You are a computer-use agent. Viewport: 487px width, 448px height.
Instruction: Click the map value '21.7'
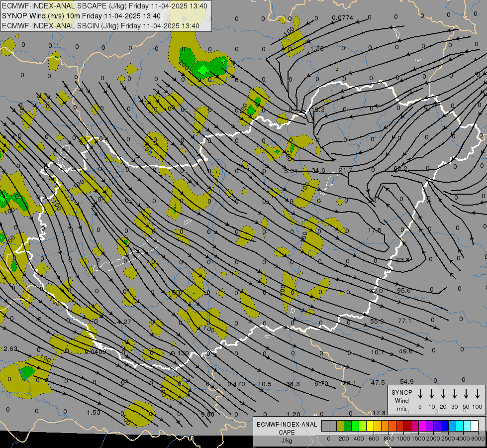coord(345,170)
